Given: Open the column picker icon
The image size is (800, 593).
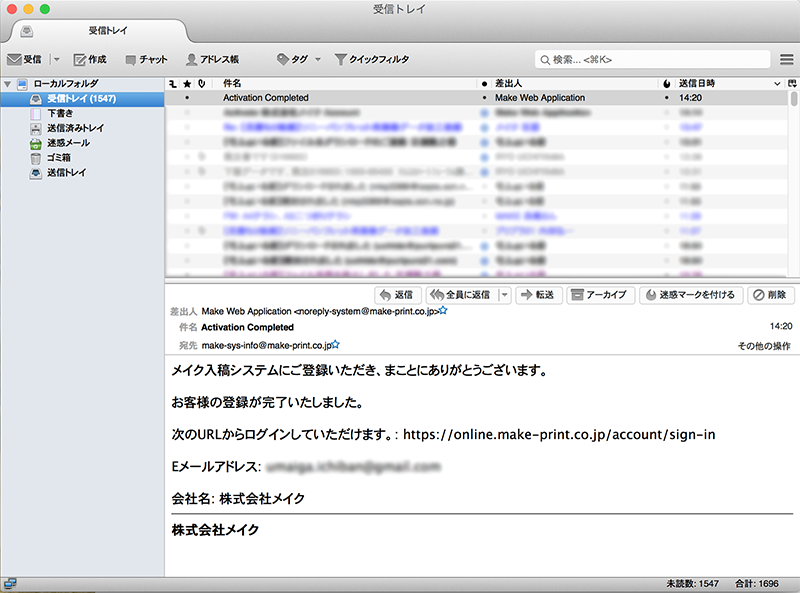Looking at the screenshot, I should [x=792, y=84].
